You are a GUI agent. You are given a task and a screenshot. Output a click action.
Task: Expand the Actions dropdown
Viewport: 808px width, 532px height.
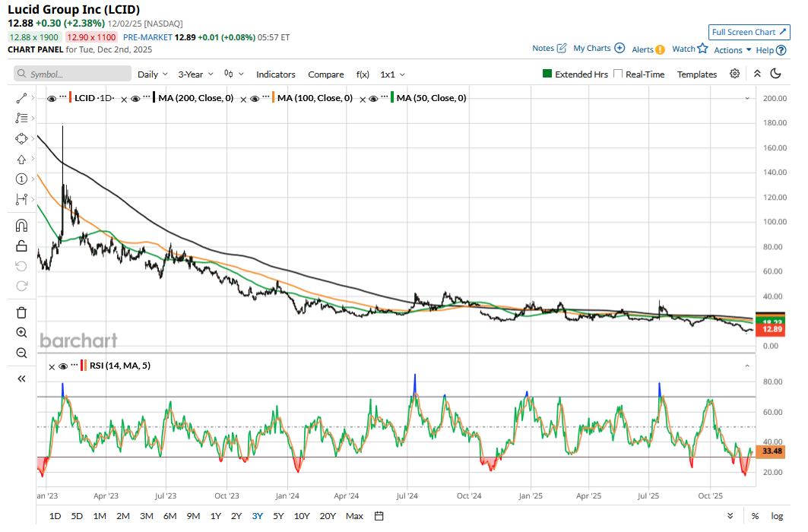(732, 50)
